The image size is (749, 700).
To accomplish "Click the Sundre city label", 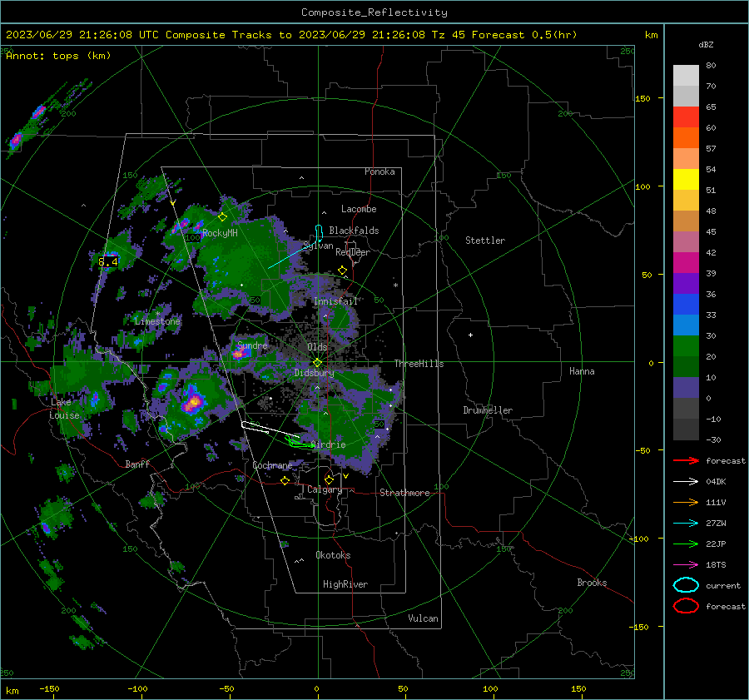I will click(x=252, y=345).
